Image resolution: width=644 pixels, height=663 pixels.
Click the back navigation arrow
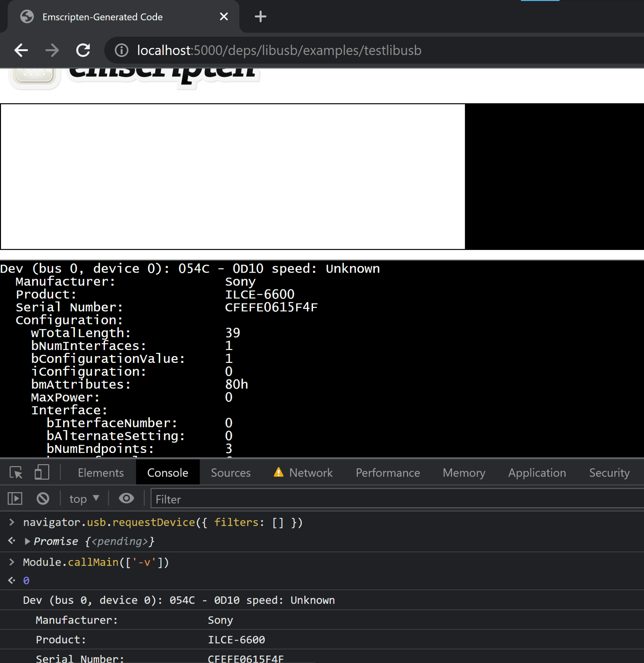pos(21,50)
